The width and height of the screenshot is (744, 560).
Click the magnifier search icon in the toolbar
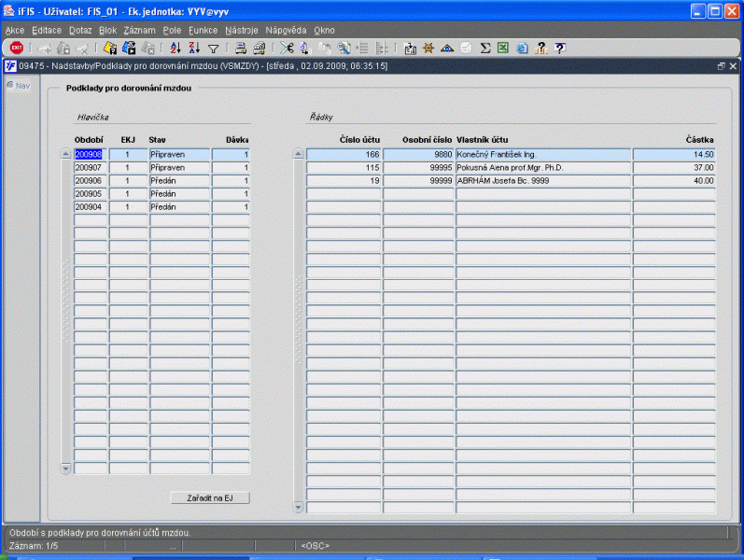[x=344, y=48]
